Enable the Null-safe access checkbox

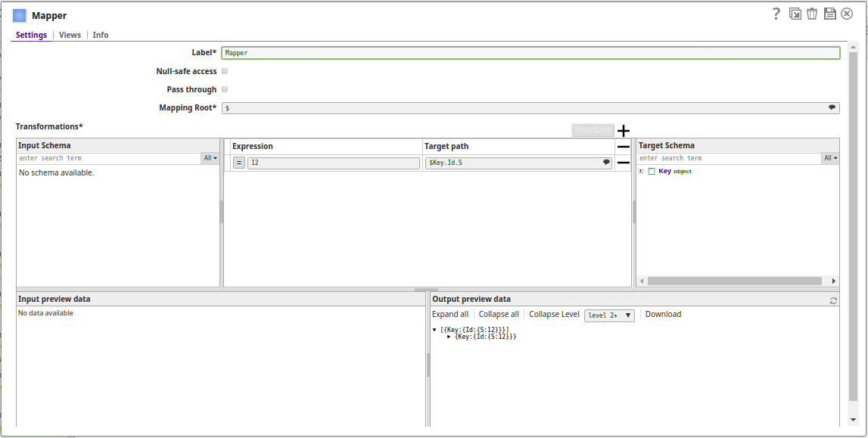point(225,71)
